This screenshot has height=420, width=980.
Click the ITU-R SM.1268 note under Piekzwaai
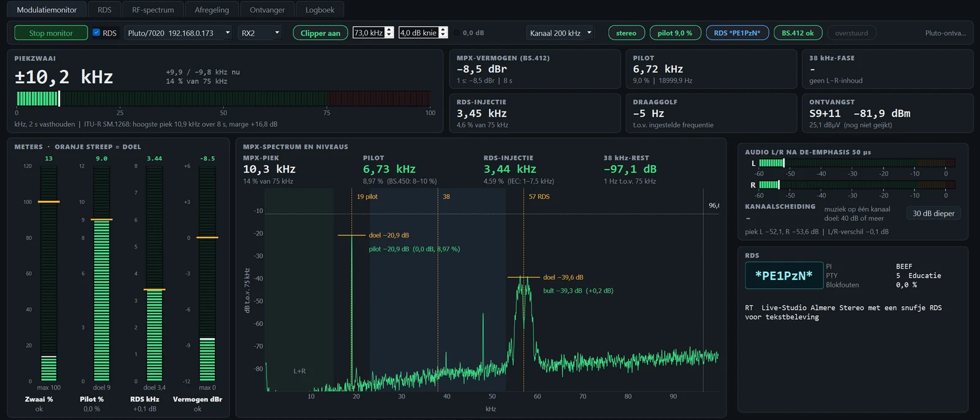pyautogui.click(x=181, y=124)
